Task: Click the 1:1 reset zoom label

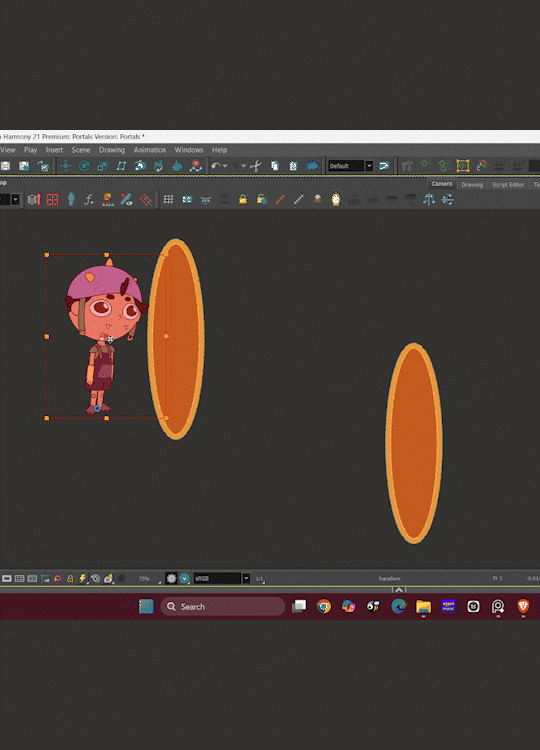Action: coord(259,579)
